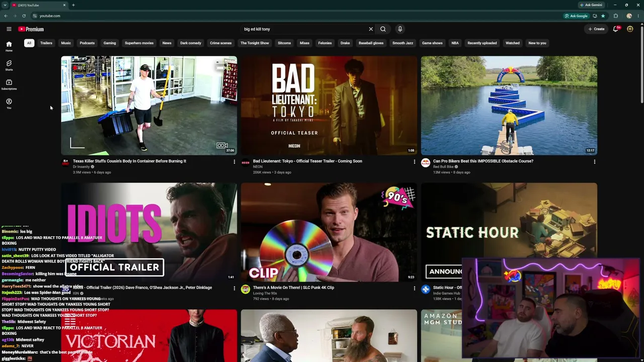Open options menu for Texas Killer video
644x362 pixels.
point(234,162)
